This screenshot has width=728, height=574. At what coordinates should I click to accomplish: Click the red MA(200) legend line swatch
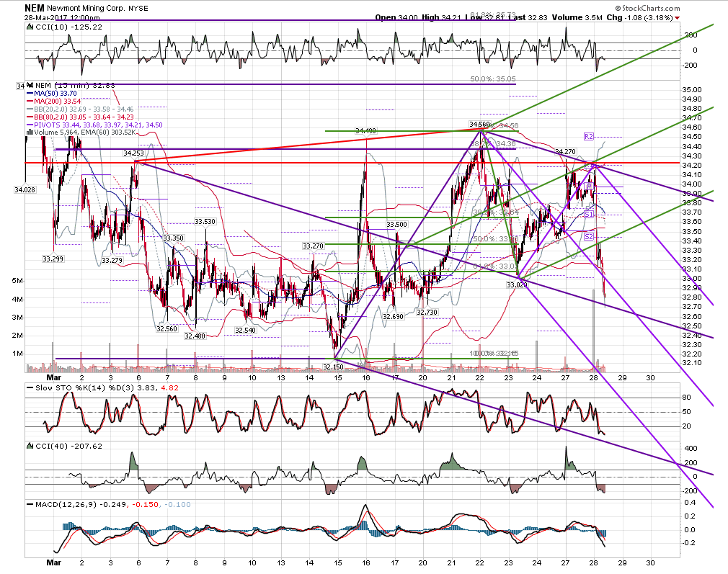[30, 101]
